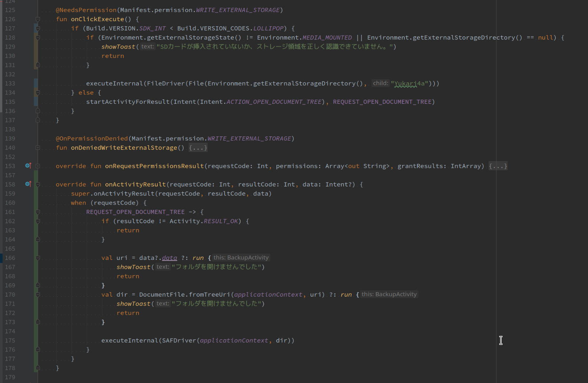588x383 pixels.
Task: Collapse the onActivityResult function at line 158
Action: (38, 184)
